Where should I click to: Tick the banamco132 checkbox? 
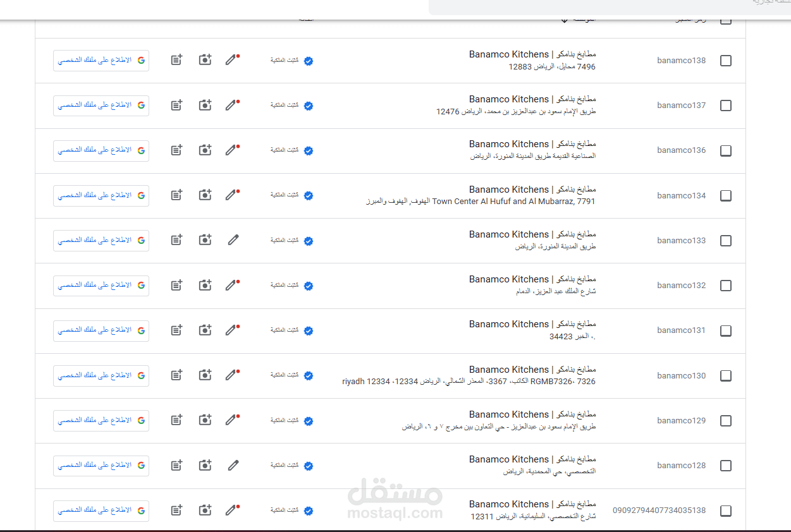click(726, 286)
